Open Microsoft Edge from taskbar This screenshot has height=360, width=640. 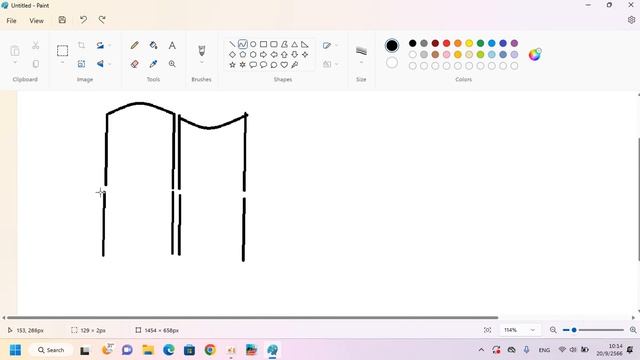(169, 350)
